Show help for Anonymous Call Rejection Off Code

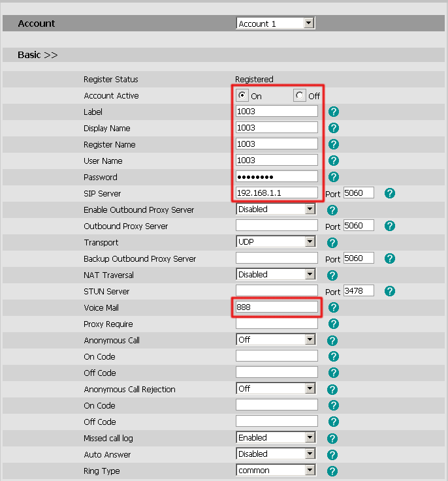click(334, 422)
